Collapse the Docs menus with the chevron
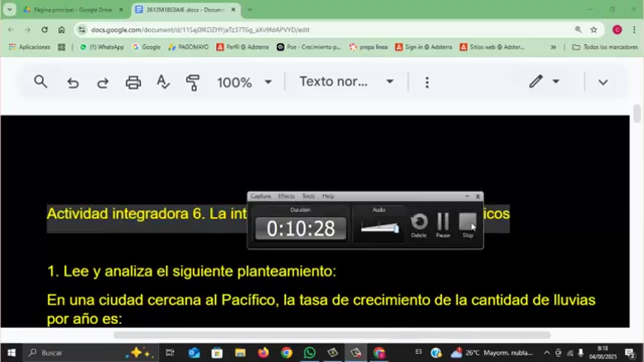 pyautogui.click(x=603, y=82)
